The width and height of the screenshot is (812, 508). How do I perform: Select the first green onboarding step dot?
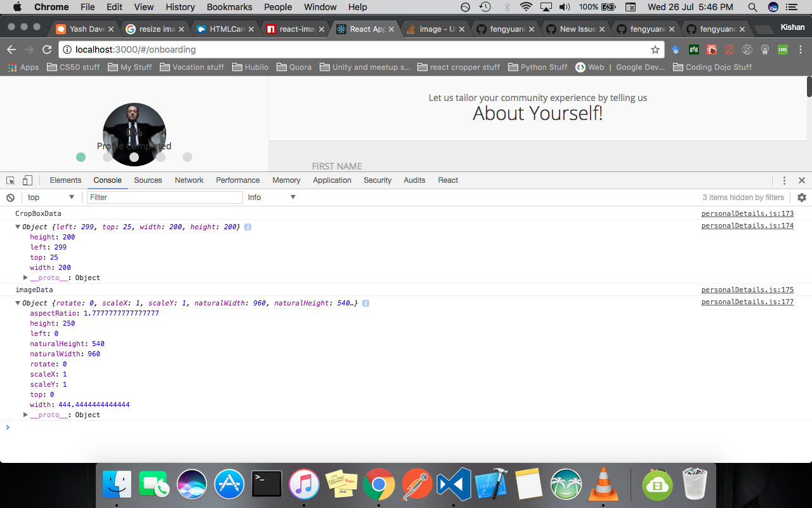click(x=81, y=157)
